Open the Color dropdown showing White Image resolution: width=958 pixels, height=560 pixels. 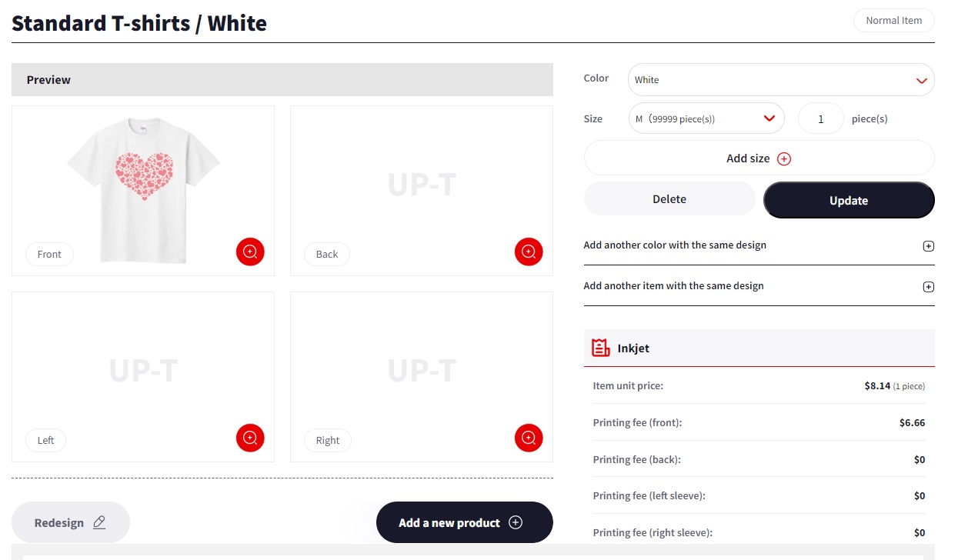780,80
